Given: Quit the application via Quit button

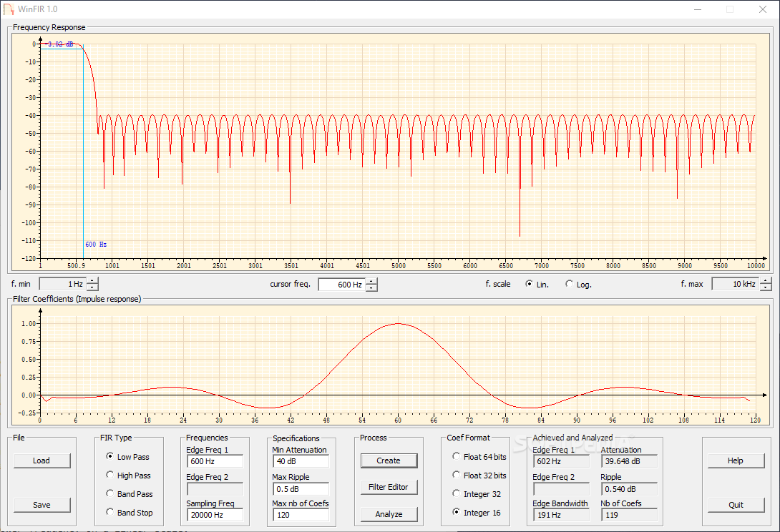Looking at the screenshot, I should (736, 505).
